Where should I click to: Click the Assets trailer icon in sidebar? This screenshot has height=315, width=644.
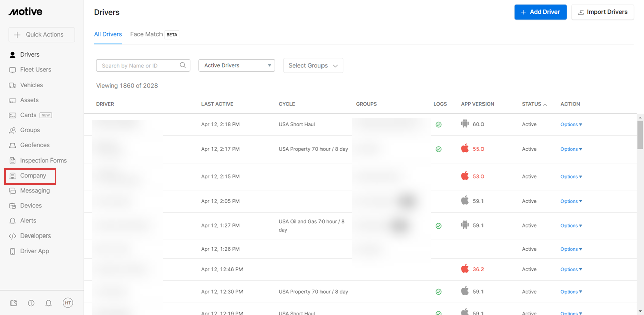pos(13,100)
